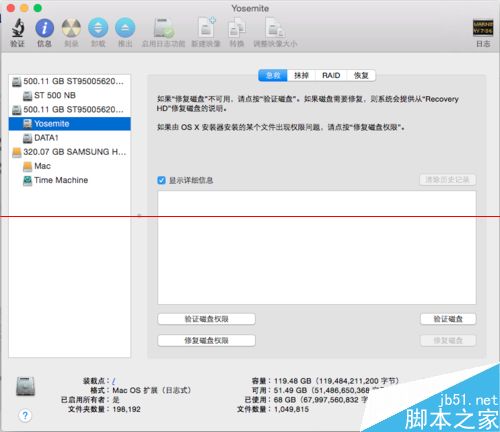Click the Repair Disk (修复磁盘) button
Image resolution: width=500 pixels, height=432 pixels.
click(448, 340)
